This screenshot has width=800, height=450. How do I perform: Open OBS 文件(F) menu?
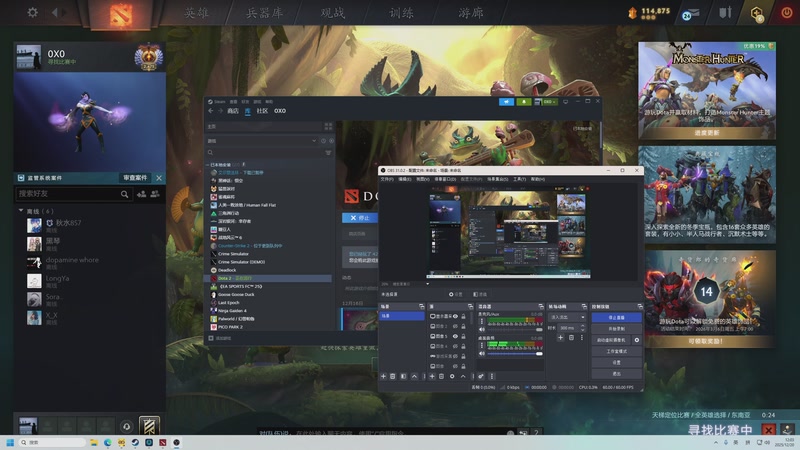pyautogui.click(x=387, y=179)
